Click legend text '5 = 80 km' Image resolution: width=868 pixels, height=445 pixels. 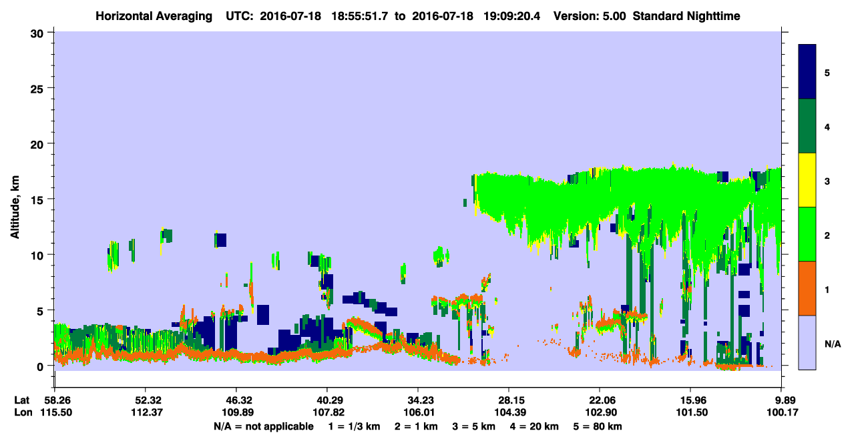(x=598, y=426)
